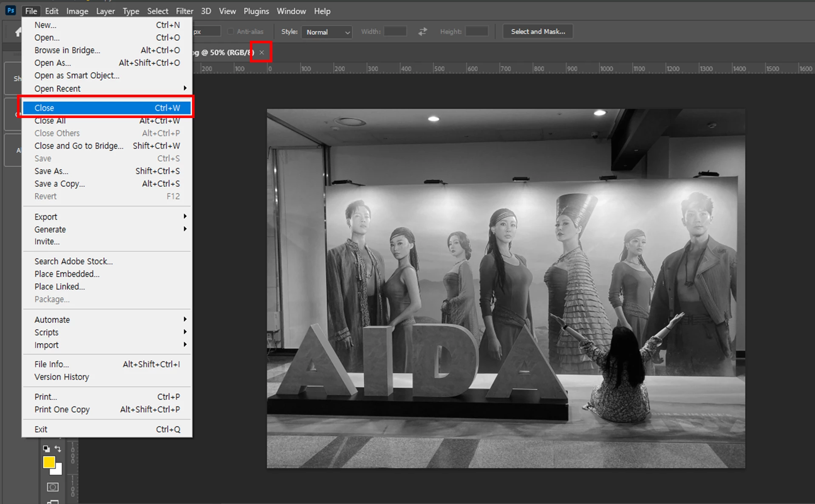Click the Width input field
Viewport: 815px width, 504px height.
pos(395,31)
